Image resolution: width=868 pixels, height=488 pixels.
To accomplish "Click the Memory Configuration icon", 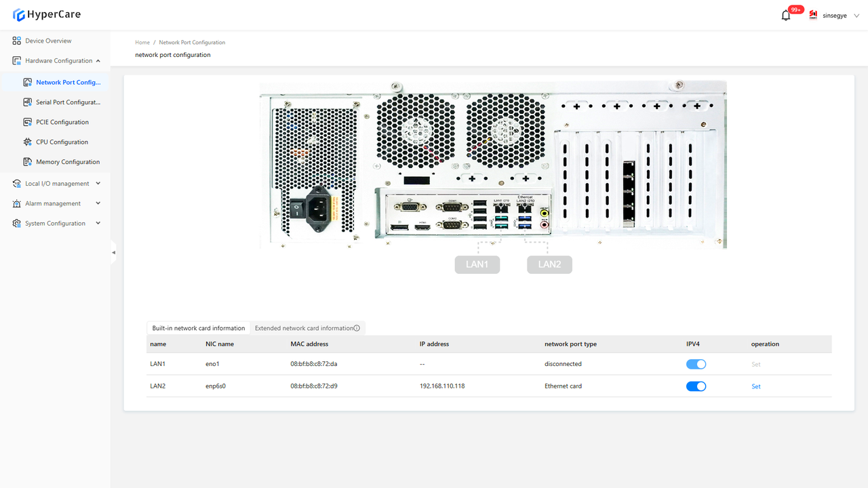I will click(28, 162).
